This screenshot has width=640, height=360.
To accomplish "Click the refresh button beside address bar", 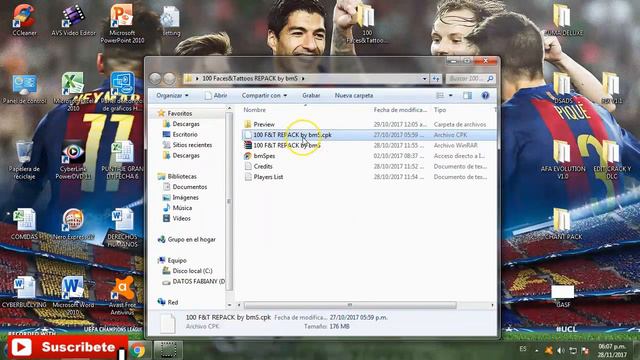I will (436, 78).
